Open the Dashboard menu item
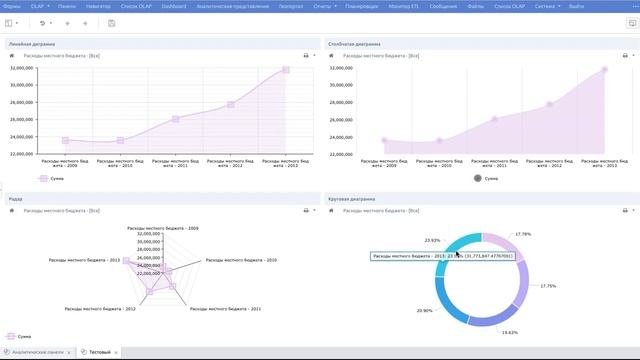Screen dimensions: 640x360 click(x=174, y=6)
